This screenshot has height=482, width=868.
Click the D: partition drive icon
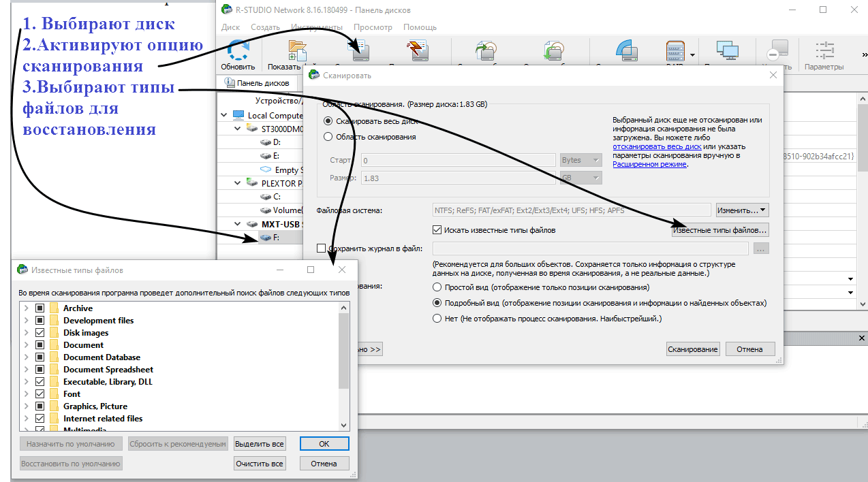(x=266, y=142)
